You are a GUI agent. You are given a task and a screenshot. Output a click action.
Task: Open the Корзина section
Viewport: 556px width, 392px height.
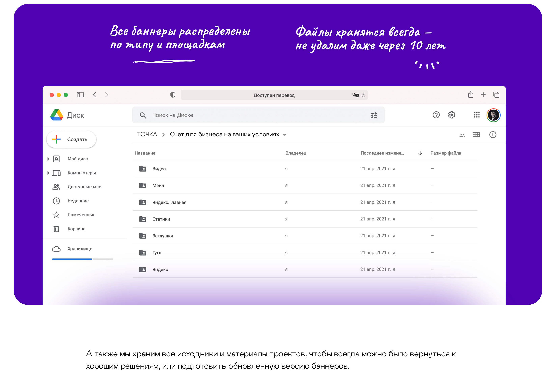coord(76,229)
